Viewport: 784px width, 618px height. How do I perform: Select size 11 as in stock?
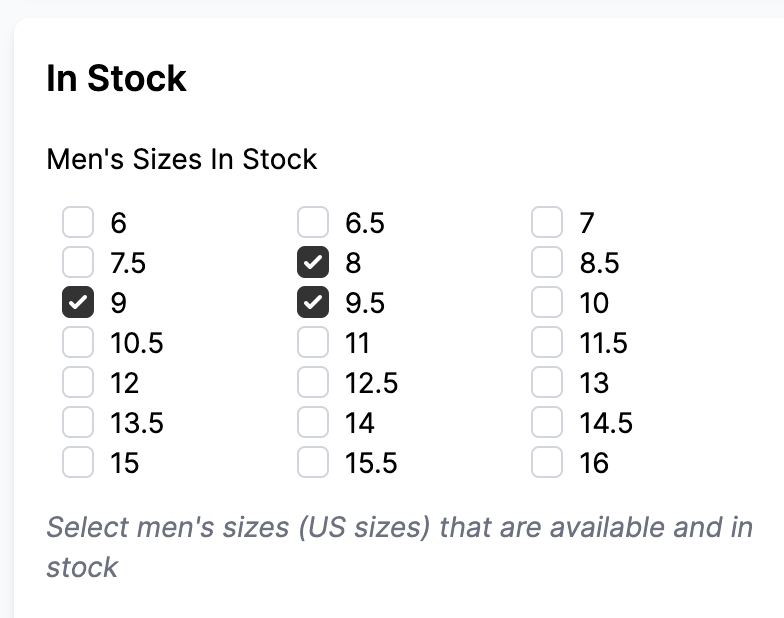pos(313,343)
